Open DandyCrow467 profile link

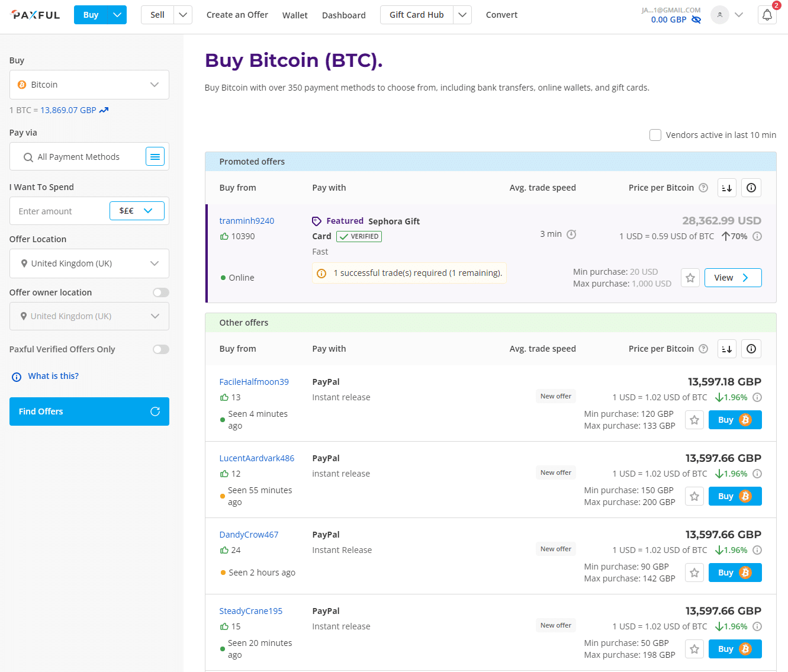249,535
